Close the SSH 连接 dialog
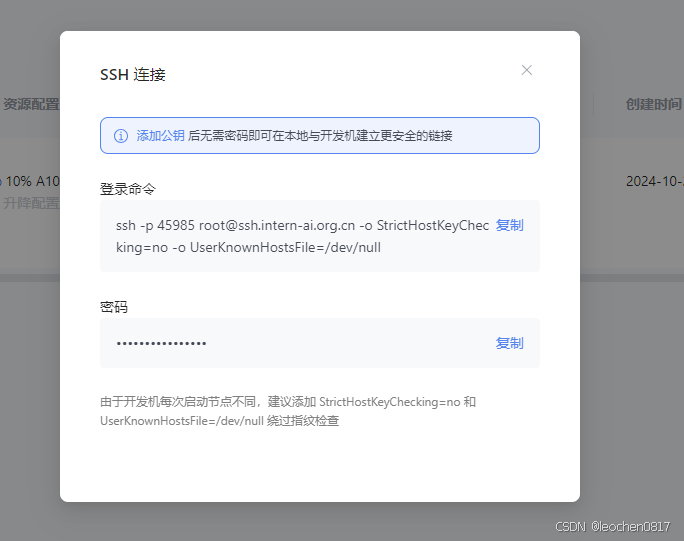 527,70
